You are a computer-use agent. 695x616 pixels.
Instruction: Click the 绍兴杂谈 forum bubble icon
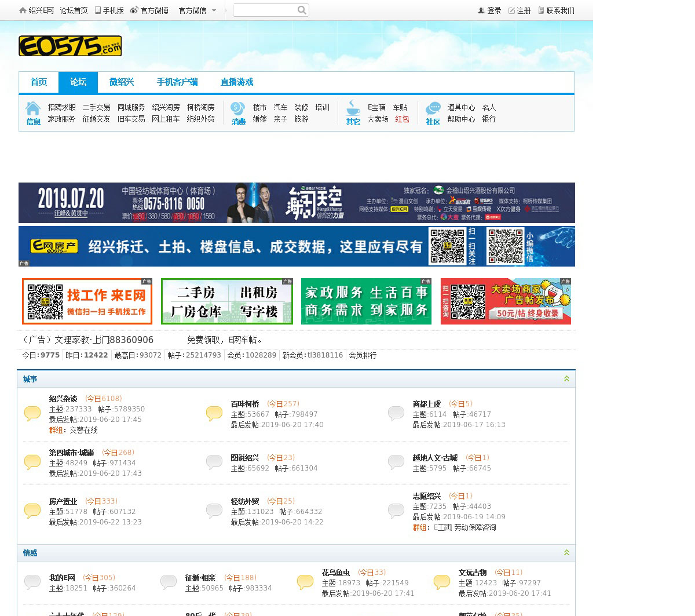(x=32, y=413)
